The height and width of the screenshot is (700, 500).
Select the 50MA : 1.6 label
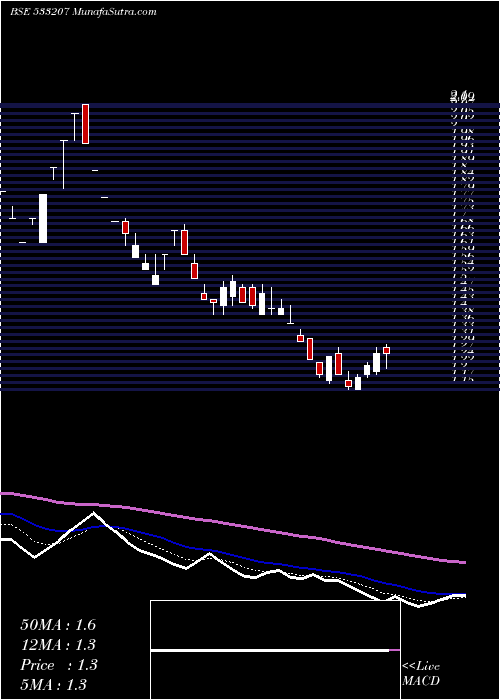[x=58, y=625]
